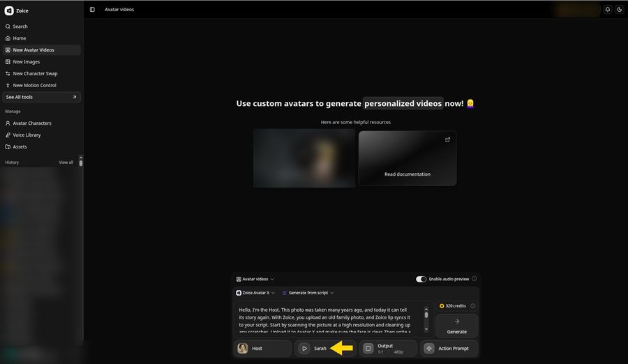Open the Output settings square icon
This screenshot has height=364, width=628.
pos(368,349)
